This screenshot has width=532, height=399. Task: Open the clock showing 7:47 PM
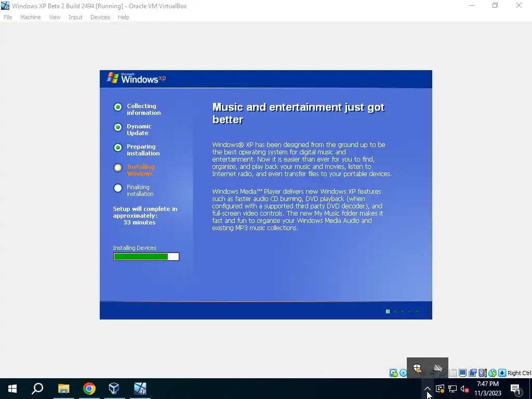click(487, 389)
